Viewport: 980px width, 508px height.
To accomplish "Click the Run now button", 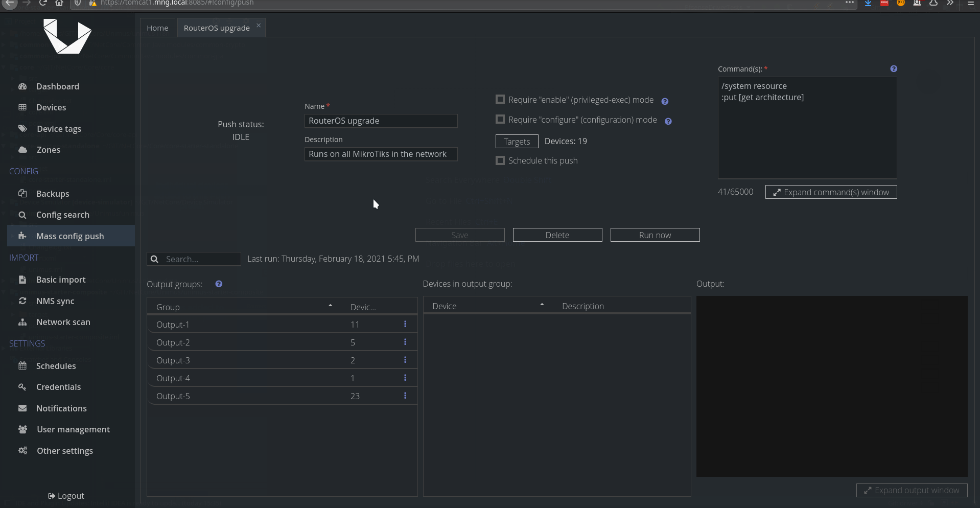I will [x=655, y=235].
